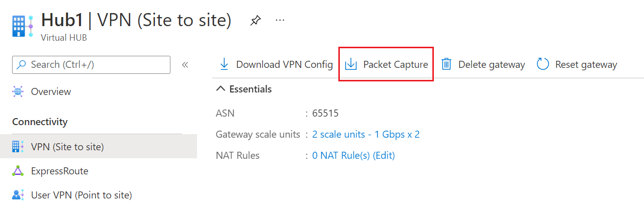Screen dimensions: 644x204
Task: Collapse the sidebar with double chevron
Action: (185, 65)
